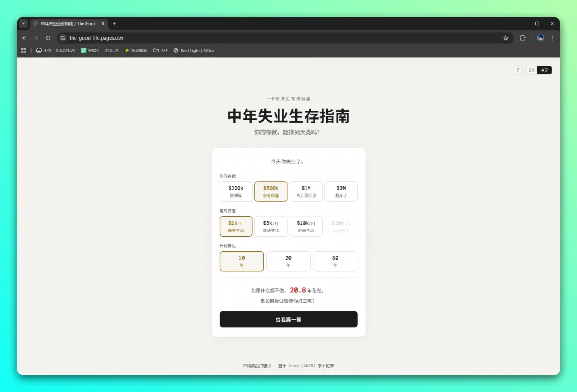Choose $10k/月 monthly spending
This screenshot has width=577, height=392.
(306, 226)
